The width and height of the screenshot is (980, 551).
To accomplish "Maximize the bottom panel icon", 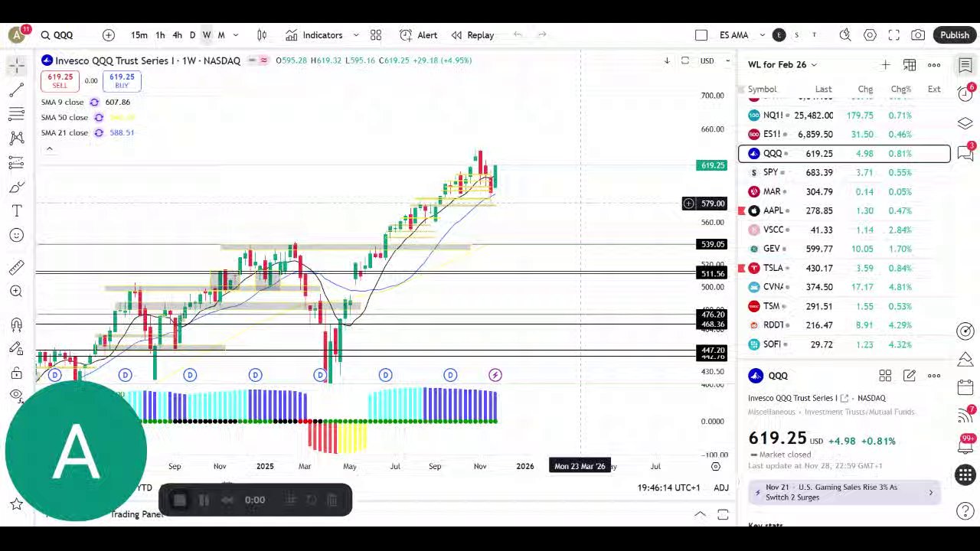I will 723,515.
